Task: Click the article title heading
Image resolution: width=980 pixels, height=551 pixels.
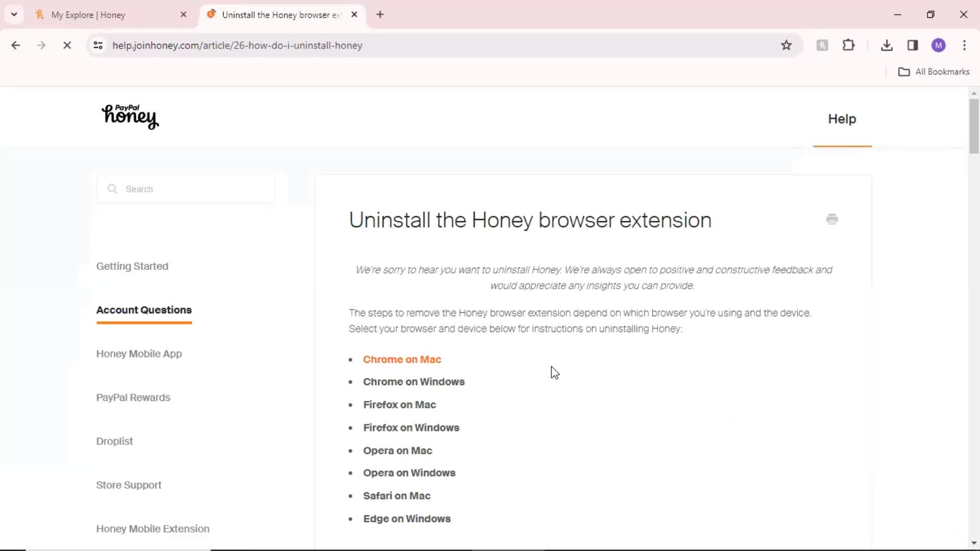Action: click(530, 220)
